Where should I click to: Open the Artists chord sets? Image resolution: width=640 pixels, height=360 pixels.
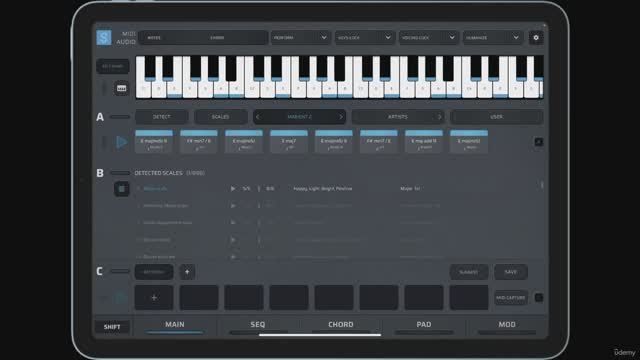[x=398, y=117]
